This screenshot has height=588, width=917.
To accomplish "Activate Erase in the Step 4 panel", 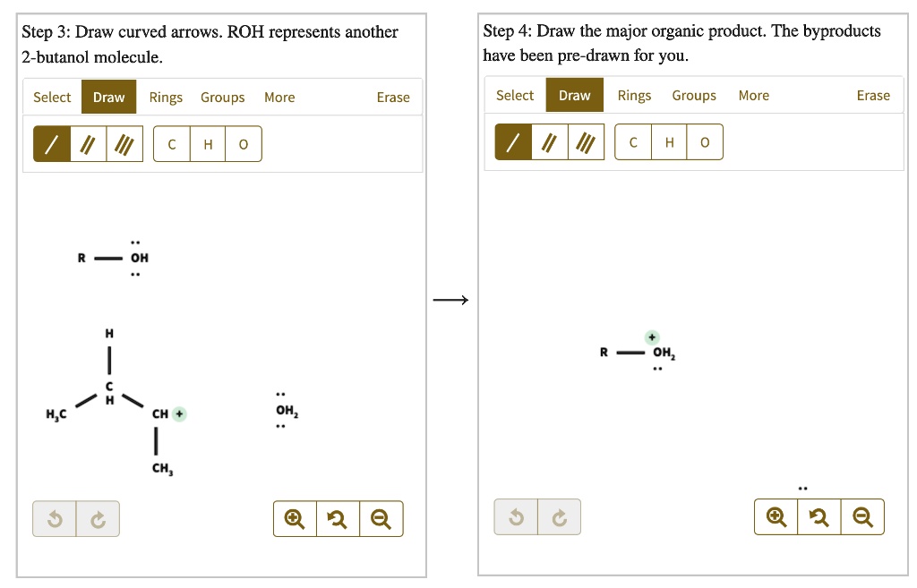I will (873, 95).
